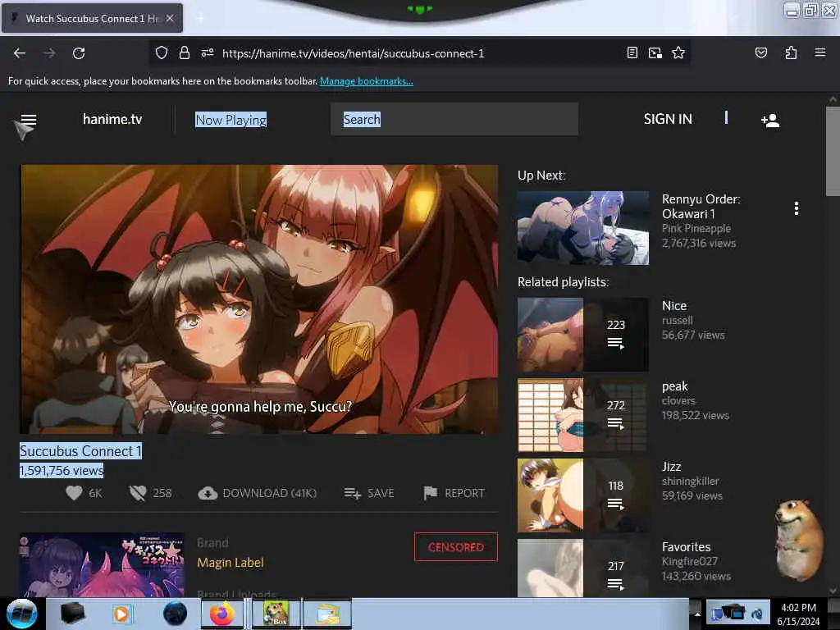840x630 pixels.
Task: Click the site Search input field
Action: [454, 119]
